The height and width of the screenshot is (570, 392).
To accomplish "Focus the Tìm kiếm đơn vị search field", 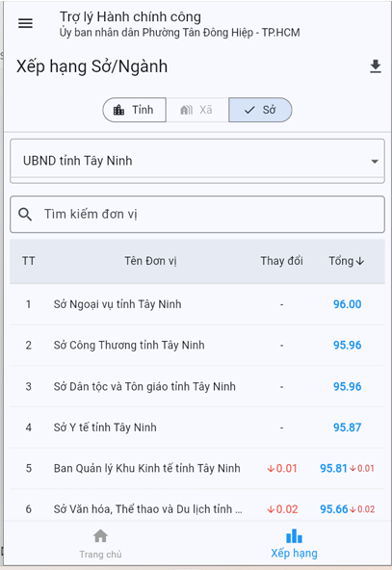I will coord(197,215).
